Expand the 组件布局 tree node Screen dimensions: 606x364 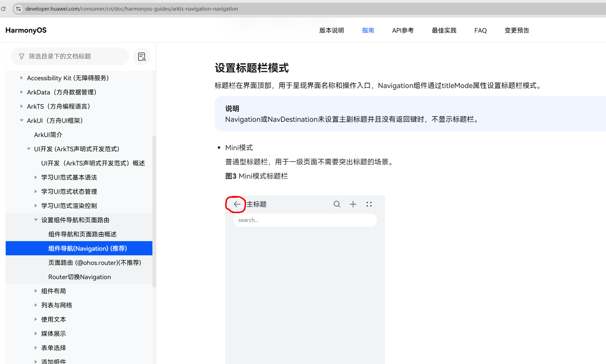coord(36,291)
